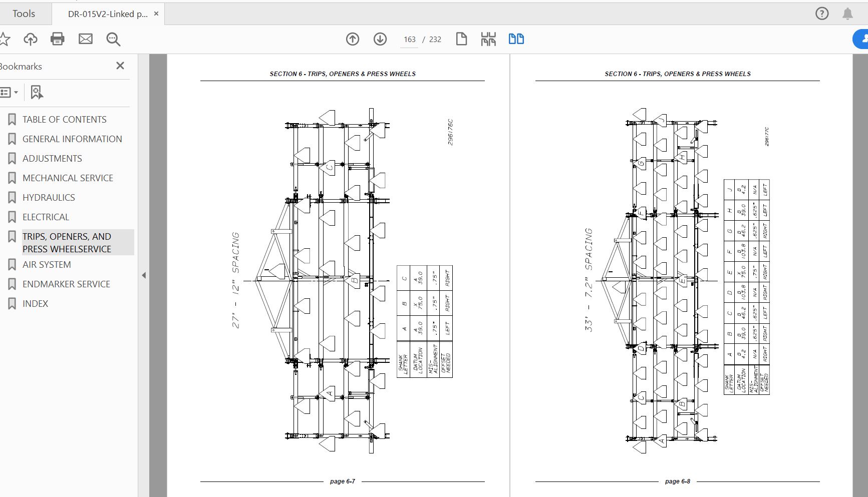Open the find text magnifier tool
Viewport: 868px width, 497px height.
coord(113,39)
